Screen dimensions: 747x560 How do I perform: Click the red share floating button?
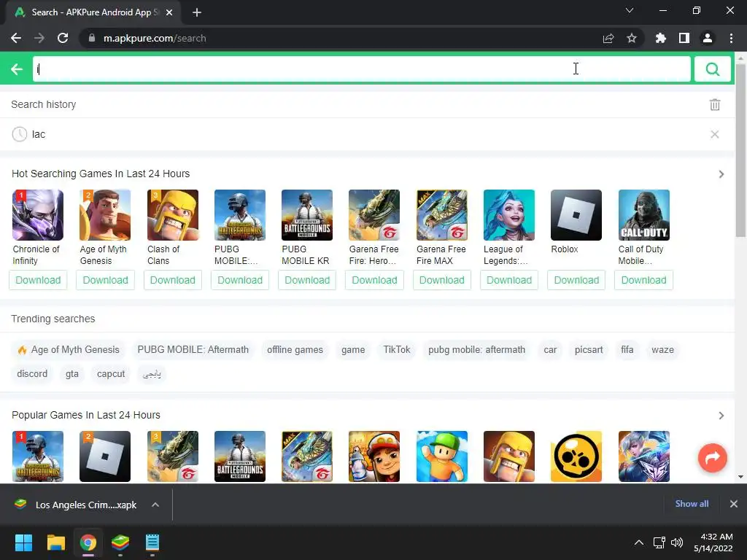712,458
